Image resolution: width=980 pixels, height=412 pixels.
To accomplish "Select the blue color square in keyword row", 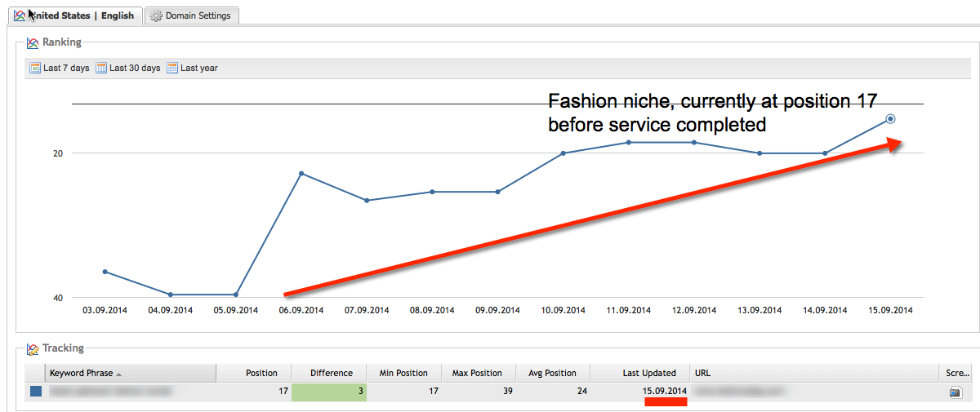I will pyautogui.click(x=36, y=392).
